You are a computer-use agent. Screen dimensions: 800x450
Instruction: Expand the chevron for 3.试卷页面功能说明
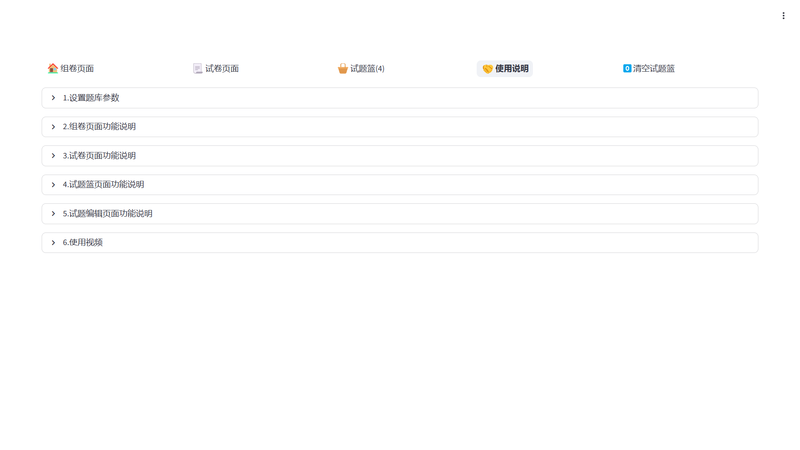point(53,156)
